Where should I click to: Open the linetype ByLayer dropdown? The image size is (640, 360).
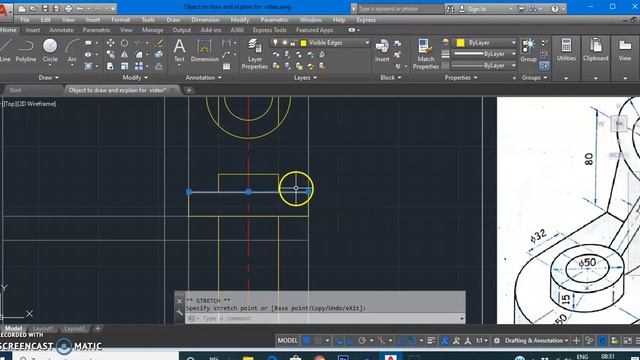pyautogui.click(x=513, y=66)
